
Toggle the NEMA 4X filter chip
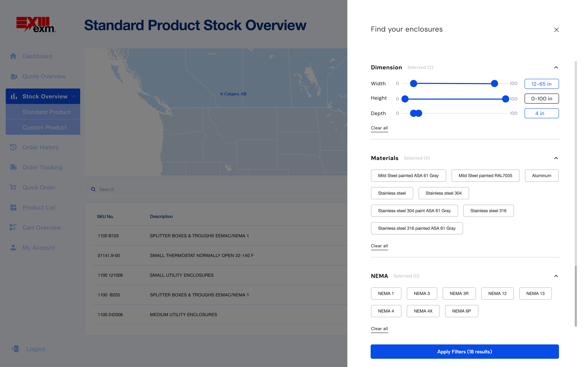point(423,311)
